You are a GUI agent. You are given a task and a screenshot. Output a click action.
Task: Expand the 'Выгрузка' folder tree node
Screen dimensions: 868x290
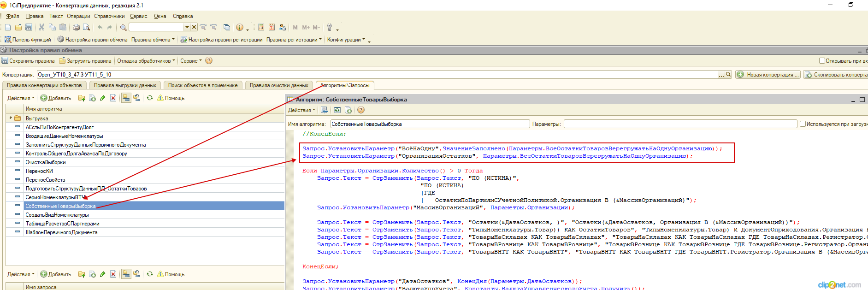point(11,118)
